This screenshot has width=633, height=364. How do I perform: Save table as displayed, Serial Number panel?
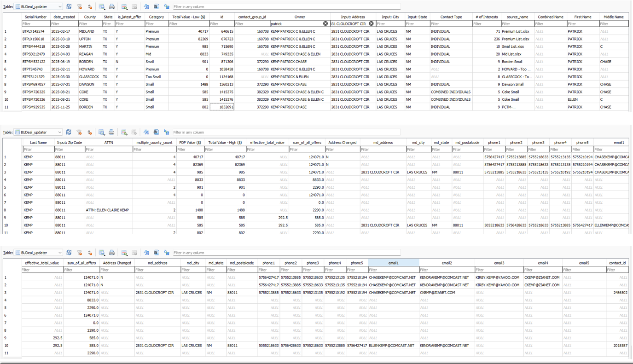[x=102, y=6]
